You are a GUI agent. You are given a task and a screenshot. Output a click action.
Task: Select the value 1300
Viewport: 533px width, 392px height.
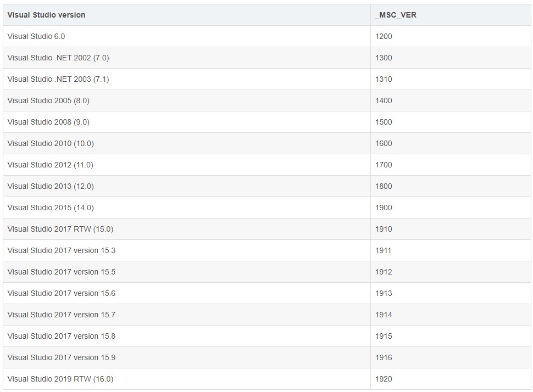point(384,58)
